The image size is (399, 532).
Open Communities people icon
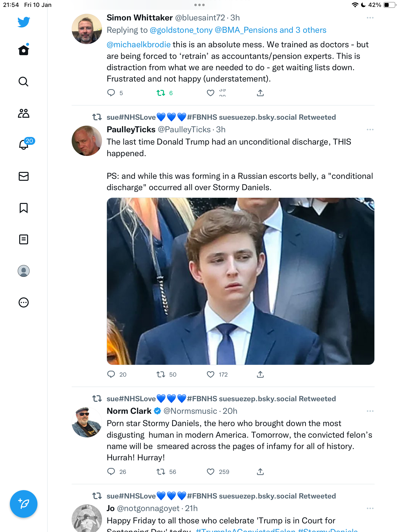(24, 113)
